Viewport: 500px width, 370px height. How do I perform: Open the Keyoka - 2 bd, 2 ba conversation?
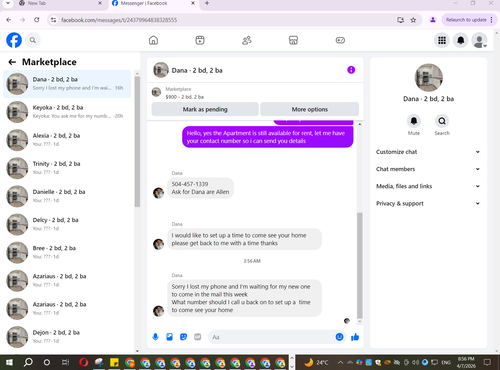pyautogui.click(x=67, y=112)
